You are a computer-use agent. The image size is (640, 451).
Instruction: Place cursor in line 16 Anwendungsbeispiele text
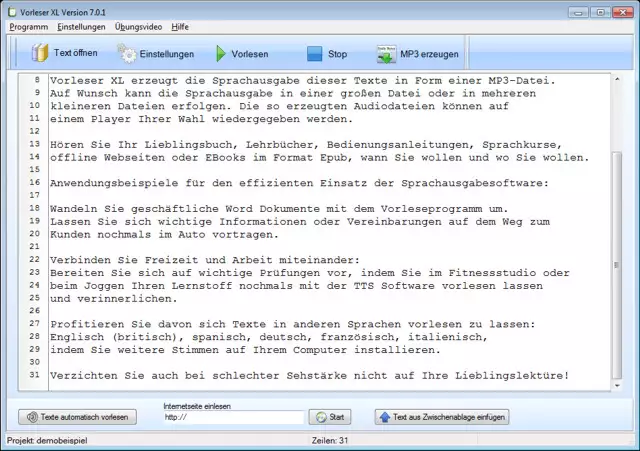point(299,183)
